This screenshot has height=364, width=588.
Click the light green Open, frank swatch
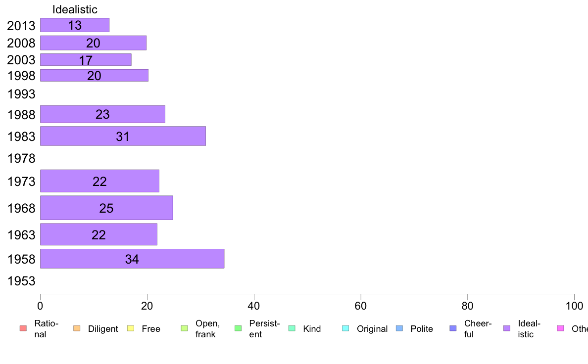[x=184, y=329]
